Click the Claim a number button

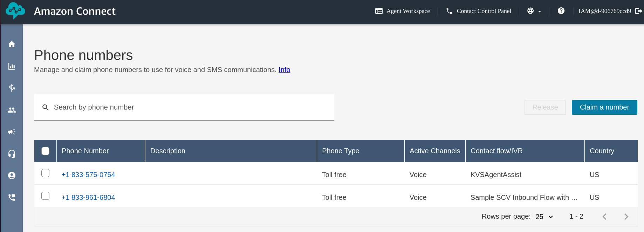(604, 107)
